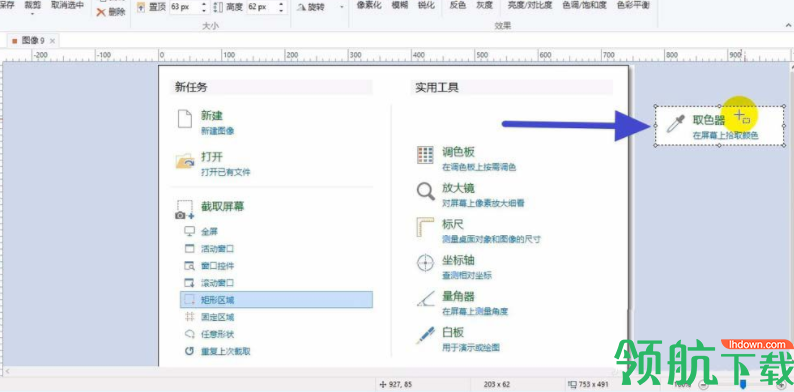Click the 打开 folder icon in canvas
This screenshot has height=392, width=794.
pos(185,161)
